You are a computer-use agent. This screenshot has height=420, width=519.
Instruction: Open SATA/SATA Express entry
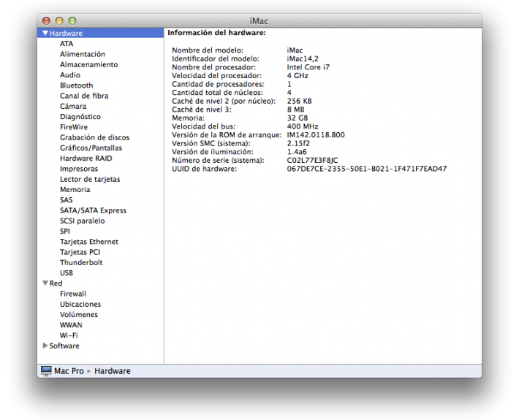(x=93, y=210)
